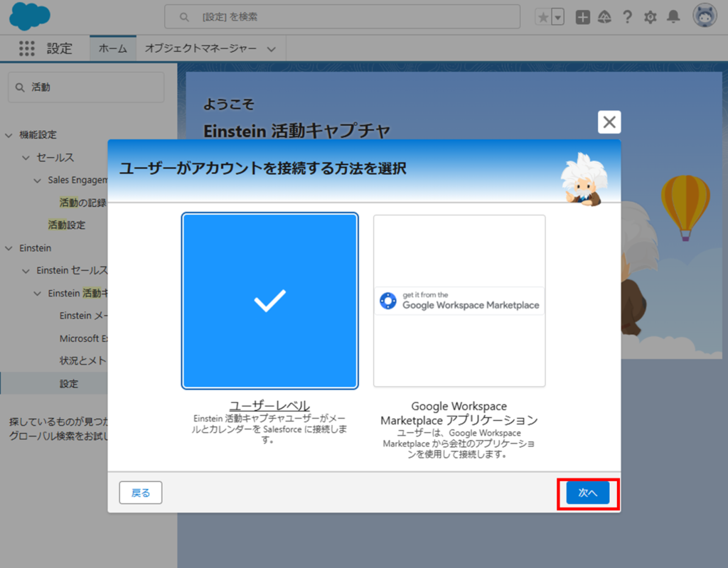Click the 戻る button

141,493
